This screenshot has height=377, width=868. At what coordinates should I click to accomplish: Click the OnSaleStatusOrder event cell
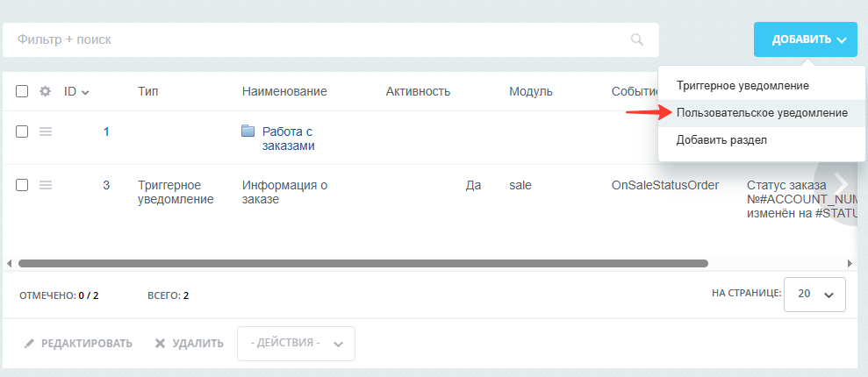(665, 185)
